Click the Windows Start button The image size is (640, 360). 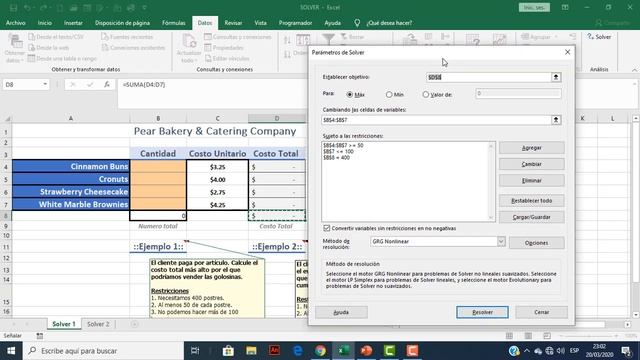[11, 351]
